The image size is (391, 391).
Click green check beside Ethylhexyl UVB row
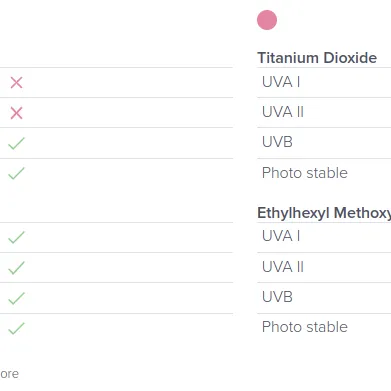click(x=16, y=298)
